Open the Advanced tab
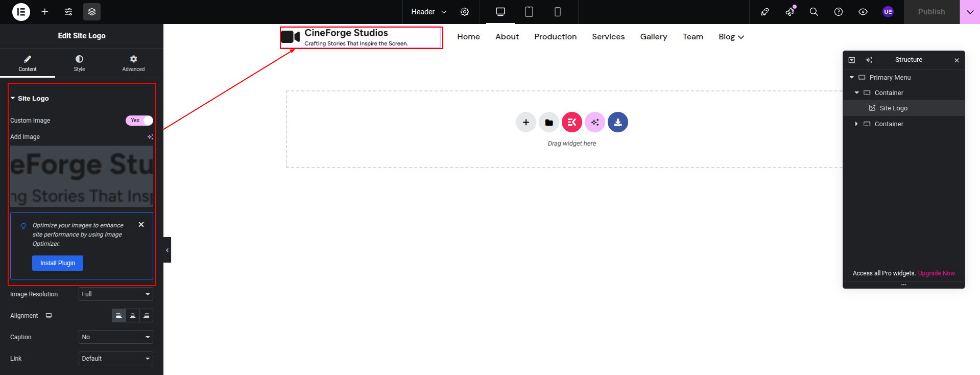The image size is (980, 375). pos(133,63)
